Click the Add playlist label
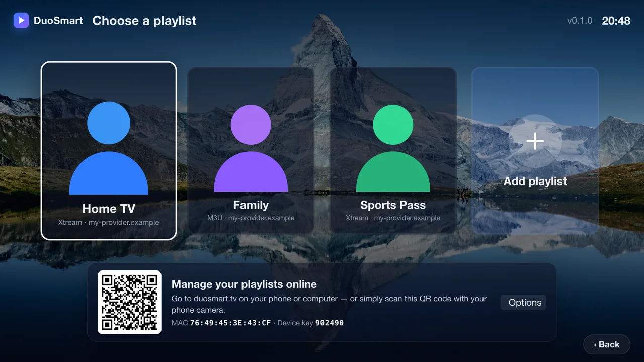The image size is (644, 362). click(535, 182)
